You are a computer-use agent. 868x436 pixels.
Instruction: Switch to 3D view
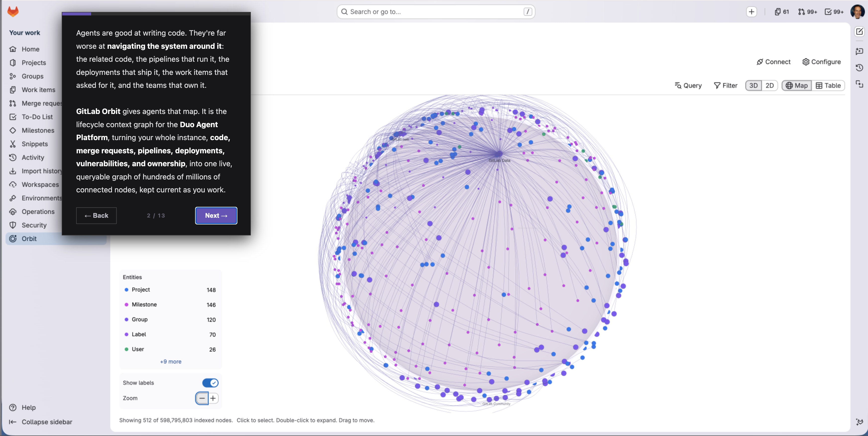754,86
